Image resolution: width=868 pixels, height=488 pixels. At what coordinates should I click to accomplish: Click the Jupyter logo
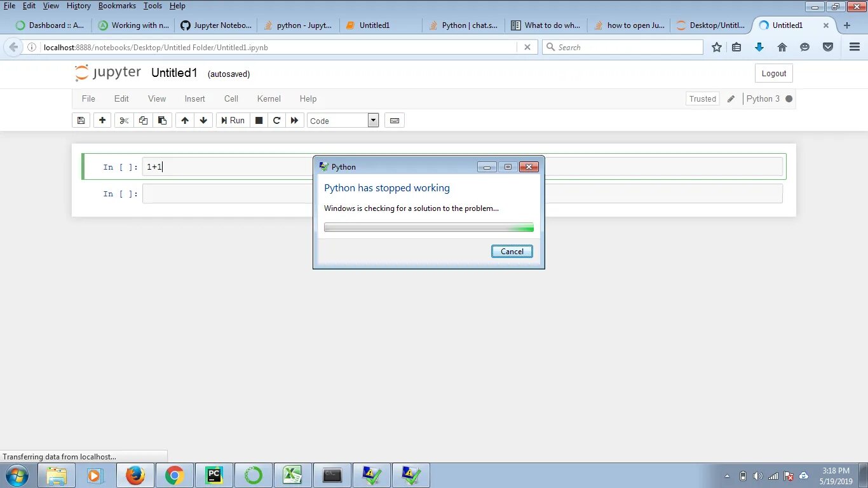107,72
